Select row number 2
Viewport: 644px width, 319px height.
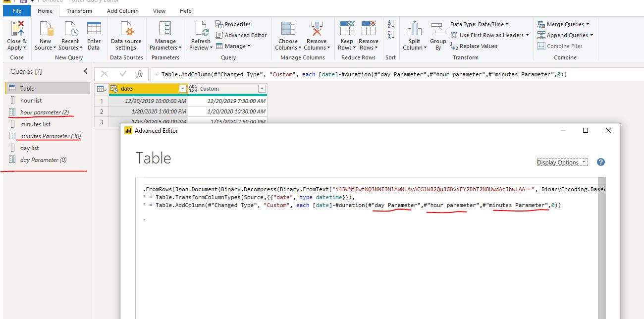pos(102,111)
